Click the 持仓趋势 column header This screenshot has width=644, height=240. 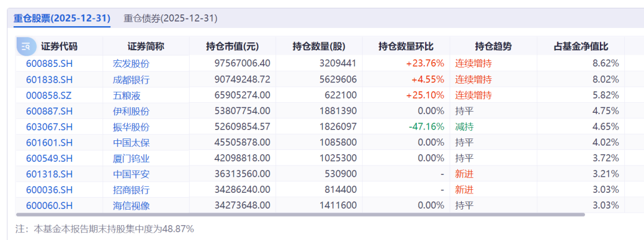coord(493,47)
